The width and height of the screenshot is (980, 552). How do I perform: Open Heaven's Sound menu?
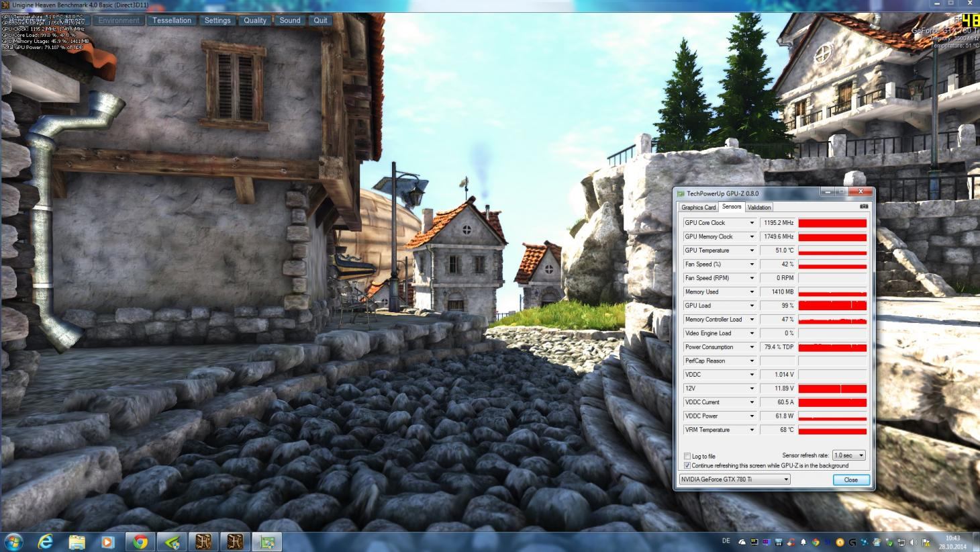(x=290, y=20)
